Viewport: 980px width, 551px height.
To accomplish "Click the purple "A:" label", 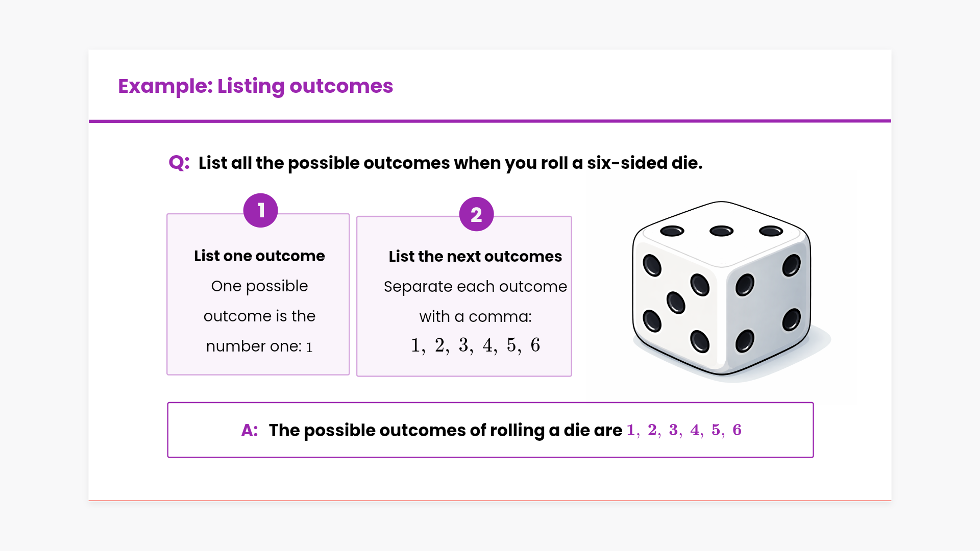I will pos(250,431).
